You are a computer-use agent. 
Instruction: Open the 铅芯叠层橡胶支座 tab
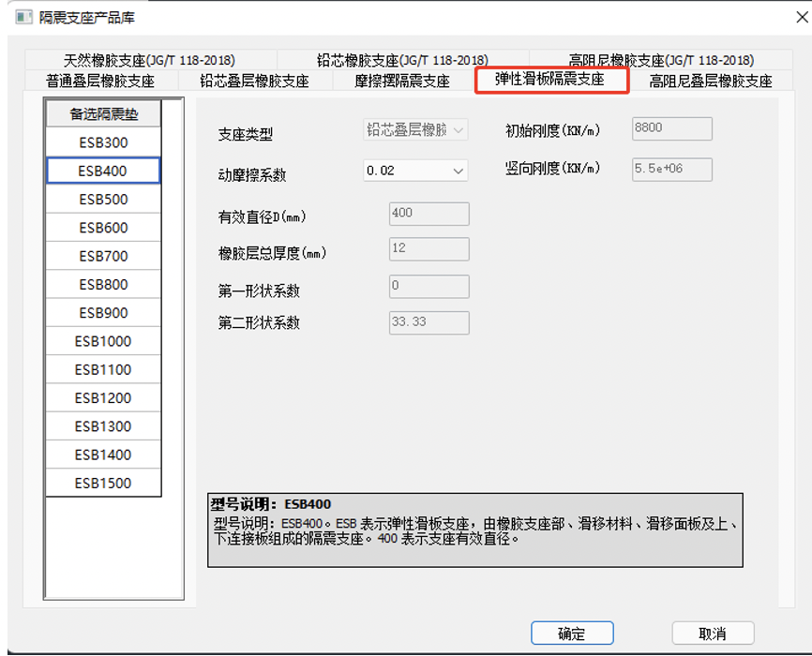258,82
